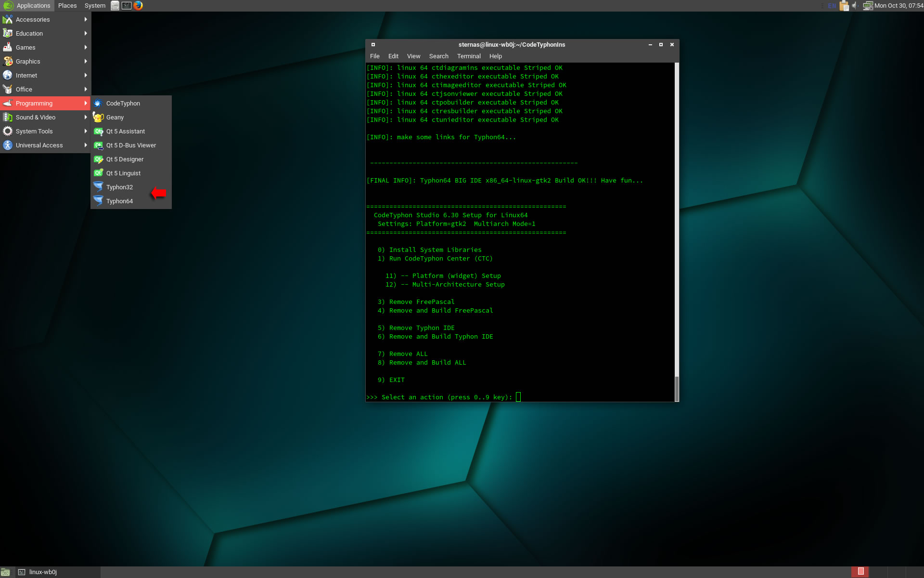Click the terminal scrollbar thumb
The height and width of the screenshot is (578, 924).
click(677, 389)
